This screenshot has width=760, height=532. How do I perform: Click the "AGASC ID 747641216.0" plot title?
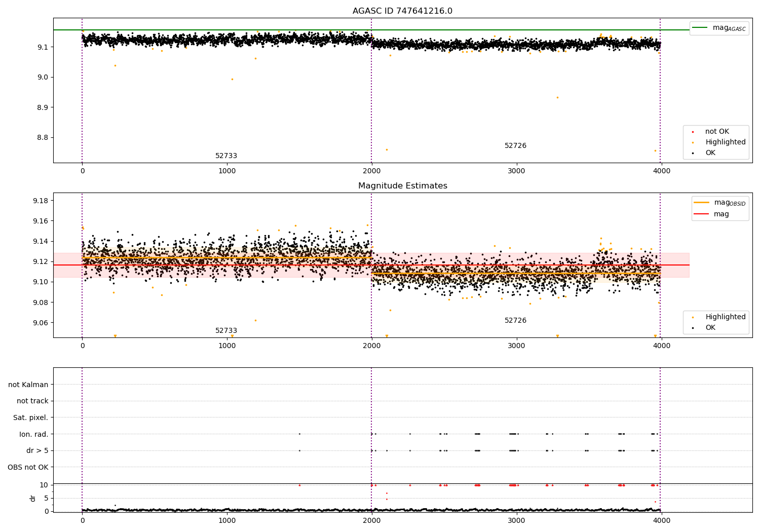[402, 11]
